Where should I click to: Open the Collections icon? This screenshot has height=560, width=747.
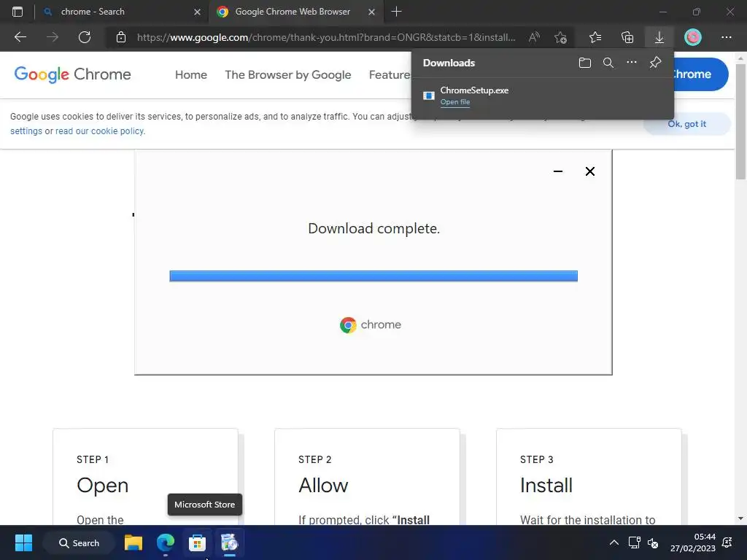coord(627,37)
